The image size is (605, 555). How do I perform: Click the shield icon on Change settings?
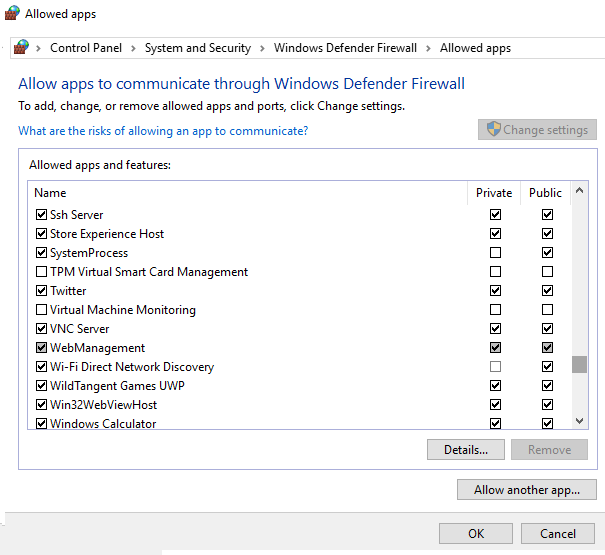point(493,130)
